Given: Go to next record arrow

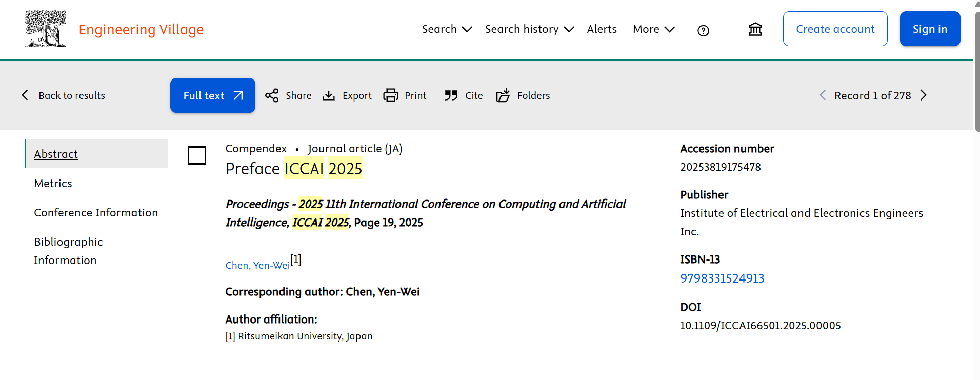Looking at the screenshot, I should 924,95.
